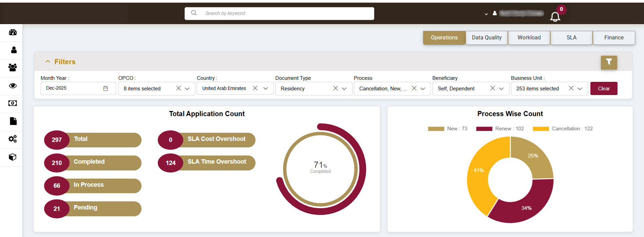
Task: Open the user group sidebar icon
Action: coord(13,68)
